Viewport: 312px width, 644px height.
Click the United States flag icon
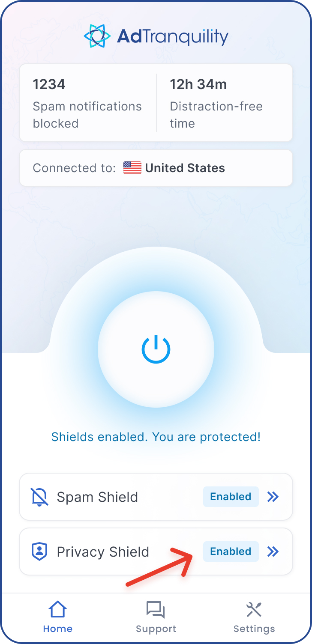(x=132, y=168)
